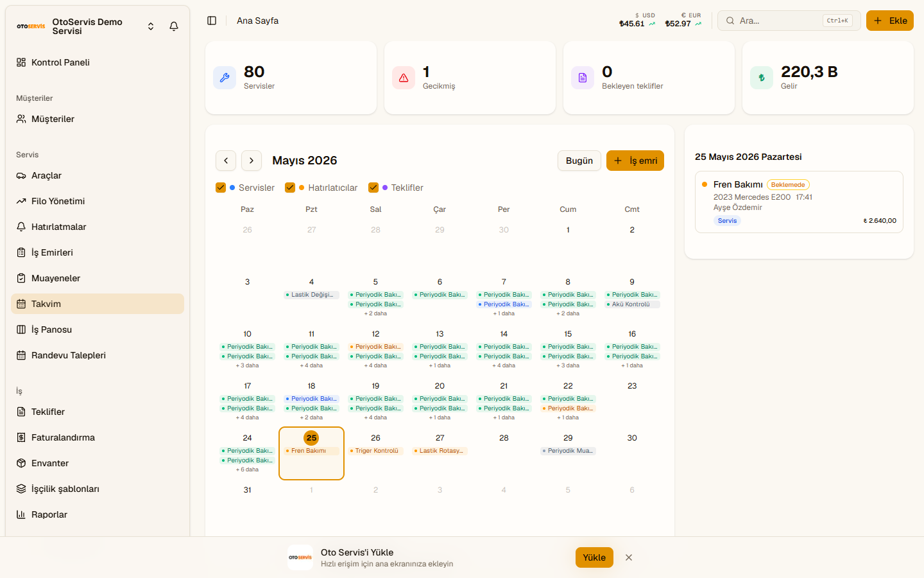Click the Gelir lira currency icon

click(x=762, y=78)
